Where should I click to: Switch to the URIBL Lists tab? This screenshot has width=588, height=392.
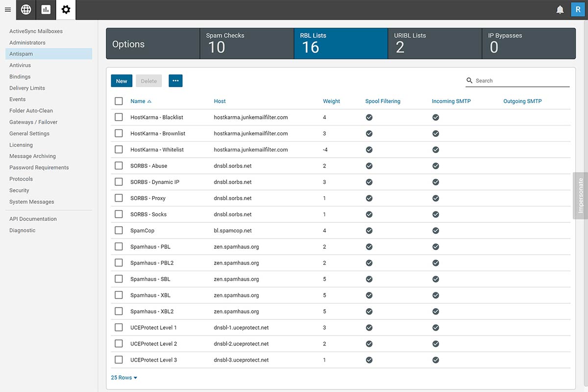[x=435, y=44]
